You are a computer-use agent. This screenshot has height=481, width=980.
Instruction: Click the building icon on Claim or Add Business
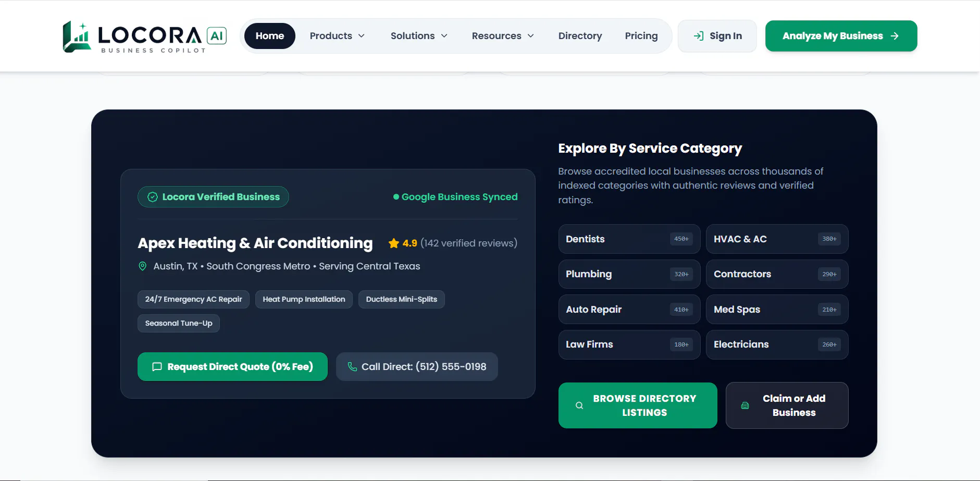click(x=745, y=405)
